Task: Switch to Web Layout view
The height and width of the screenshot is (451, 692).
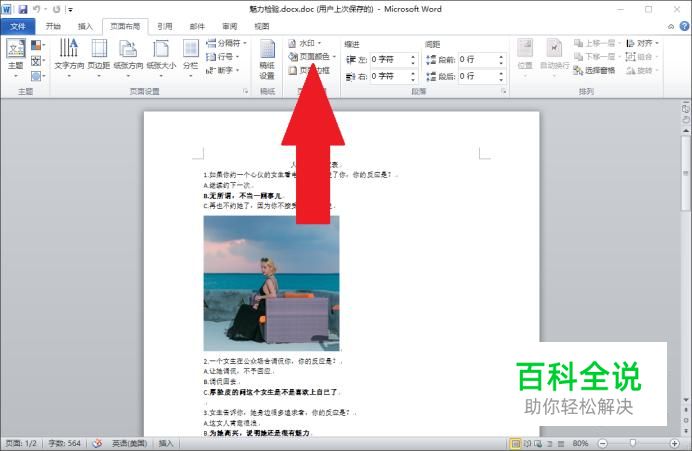Action: [538, 443]
